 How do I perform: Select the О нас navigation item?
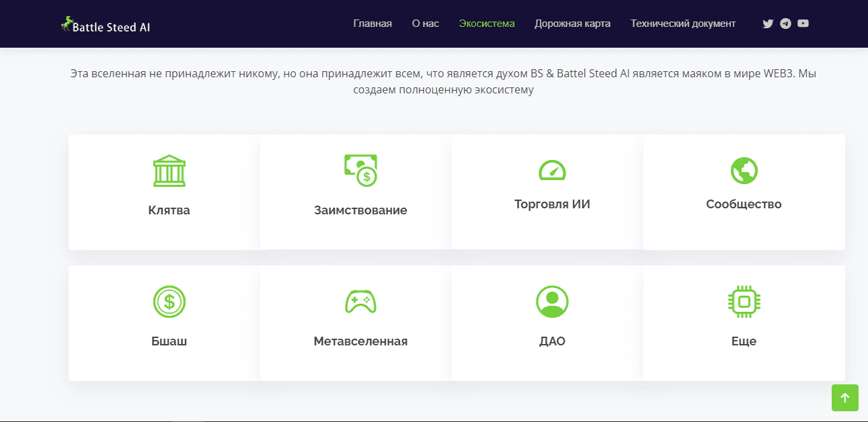(425, 24)
